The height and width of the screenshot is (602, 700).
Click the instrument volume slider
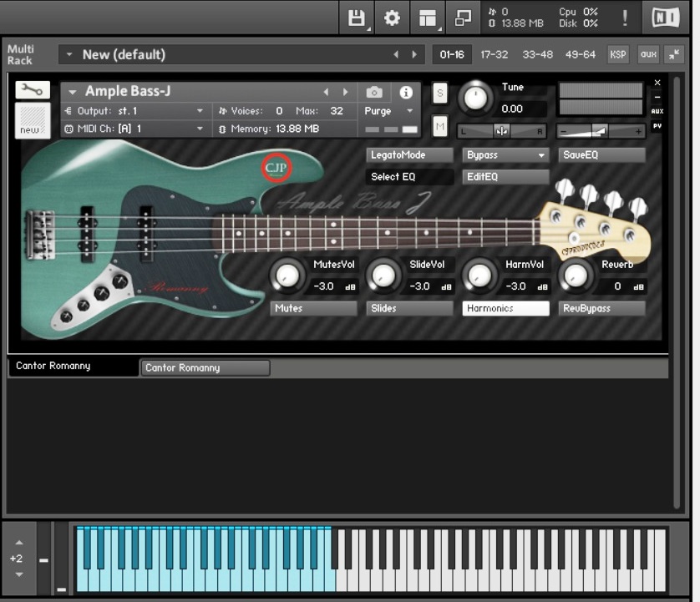(601, 131)
